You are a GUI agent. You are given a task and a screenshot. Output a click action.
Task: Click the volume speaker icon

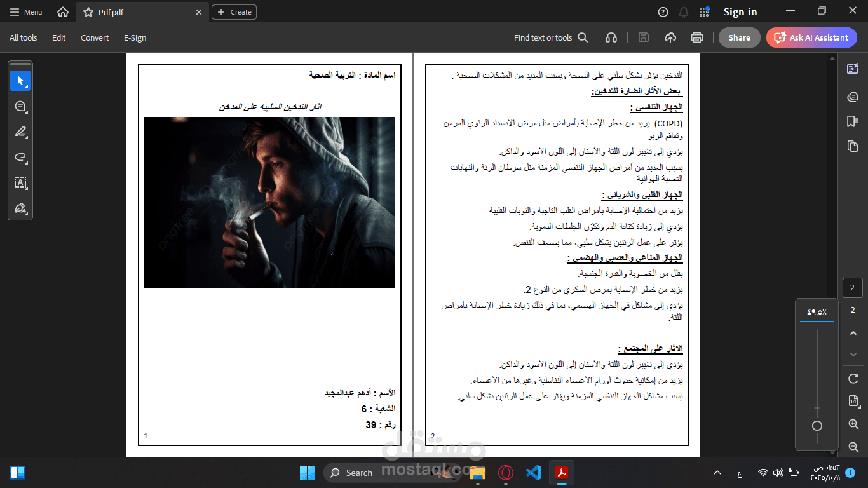778,473
